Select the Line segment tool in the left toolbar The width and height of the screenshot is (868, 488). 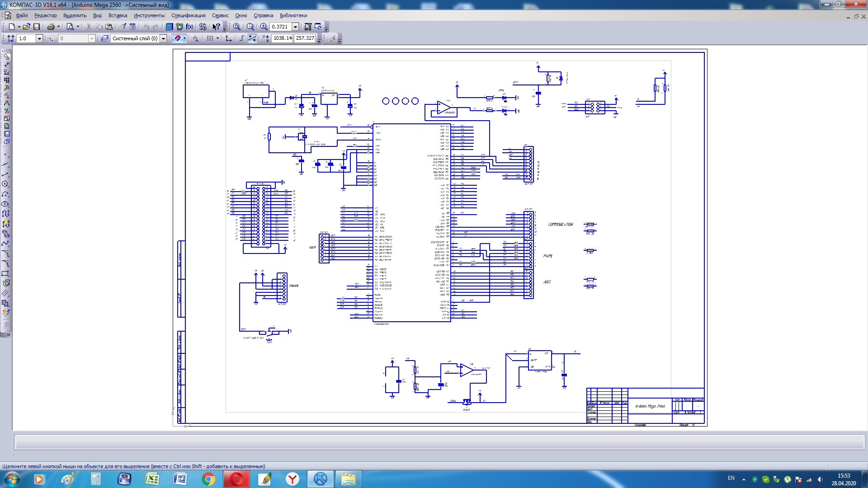5,174
